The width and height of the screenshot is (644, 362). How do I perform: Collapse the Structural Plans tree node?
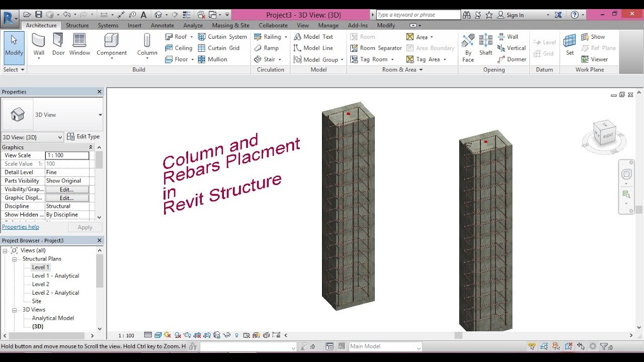click(x=15, y=259)
